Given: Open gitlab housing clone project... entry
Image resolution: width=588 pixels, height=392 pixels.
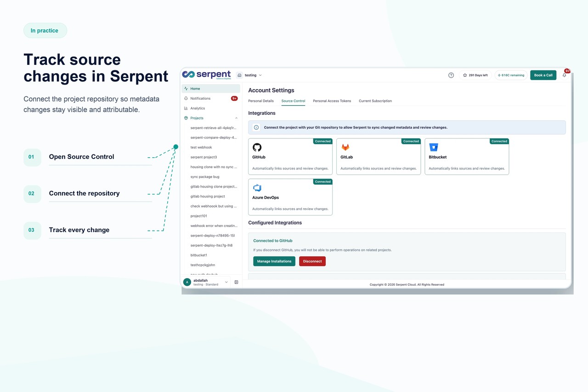Looking at the screenshot, I should 213,187.
